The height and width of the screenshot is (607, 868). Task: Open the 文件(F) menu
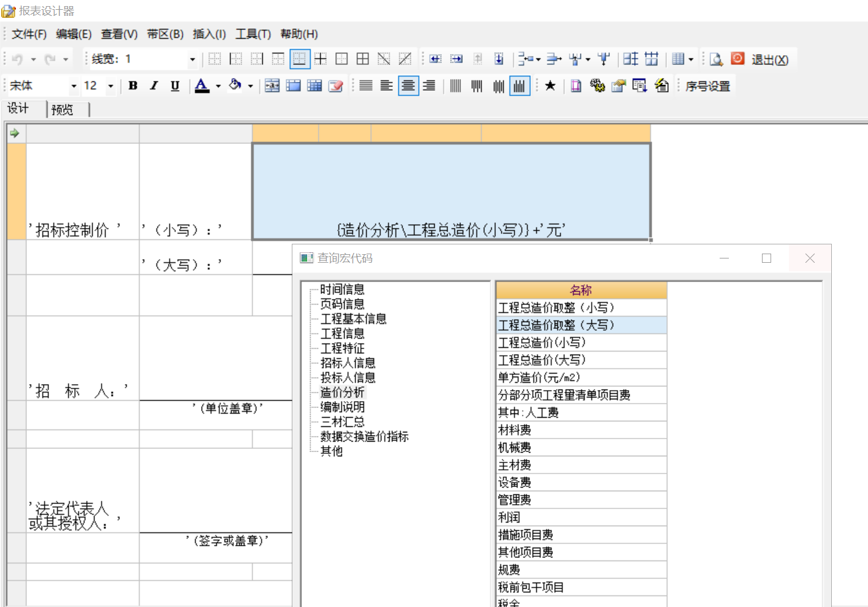point(29,34)
